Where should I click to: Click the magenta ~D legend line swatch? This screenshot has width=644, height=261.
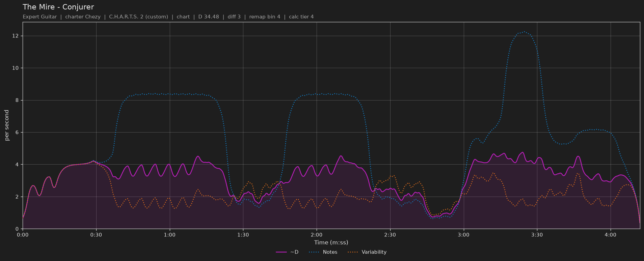point(281,252)
